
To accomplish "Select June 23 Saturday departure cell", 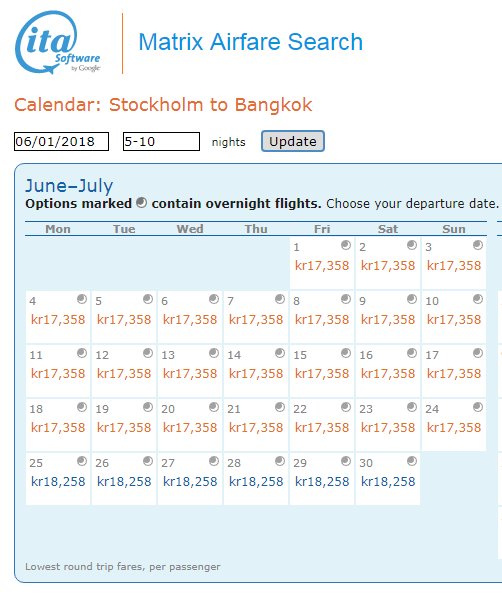I will (388, 425).
